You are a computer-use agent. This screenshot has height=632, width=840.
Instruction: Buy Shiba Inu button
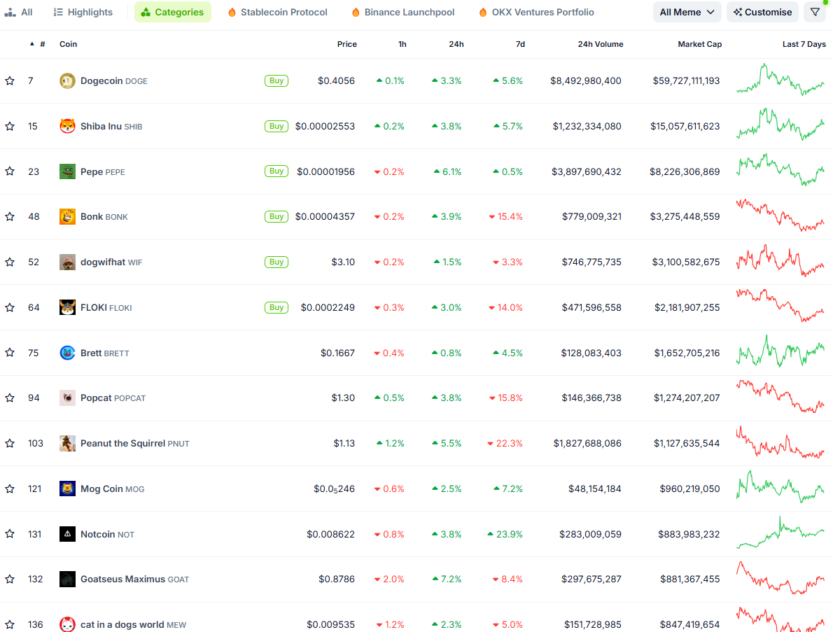(x=276, y=126)
